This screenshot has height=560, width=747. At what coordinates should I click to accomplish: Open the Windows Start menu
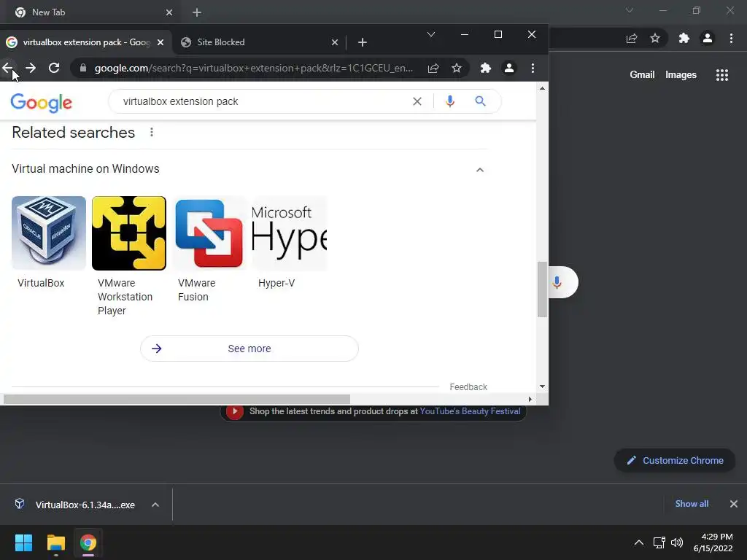pos(23,542)
